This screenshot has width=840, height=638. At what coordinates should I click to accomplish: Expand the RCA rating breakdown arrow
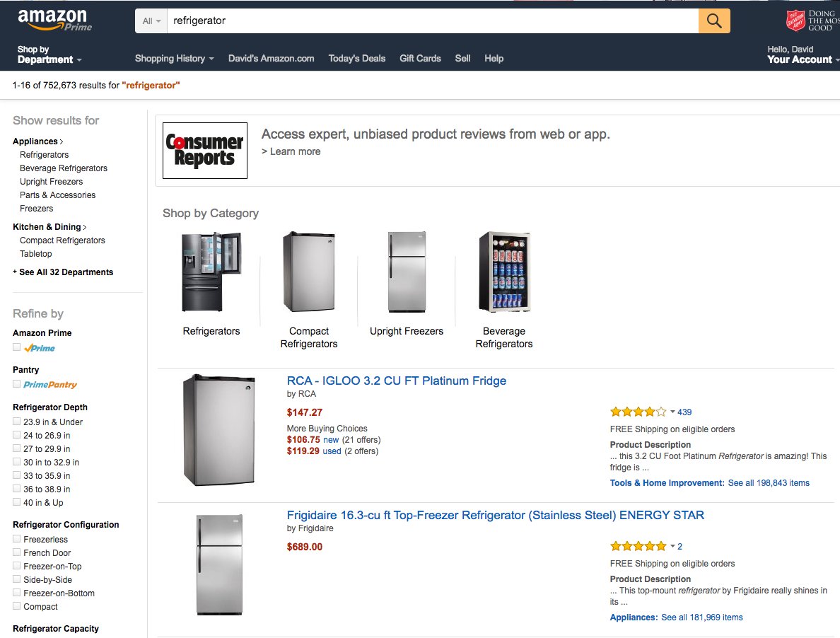[x=672, y=412]
